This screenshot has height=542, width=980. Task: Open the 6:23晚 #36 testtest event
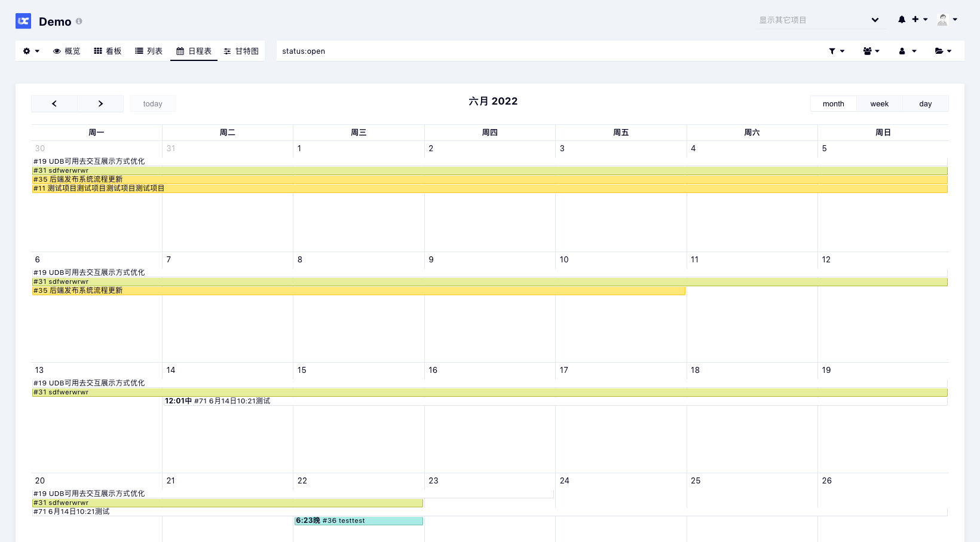click(x=359, y=520)
